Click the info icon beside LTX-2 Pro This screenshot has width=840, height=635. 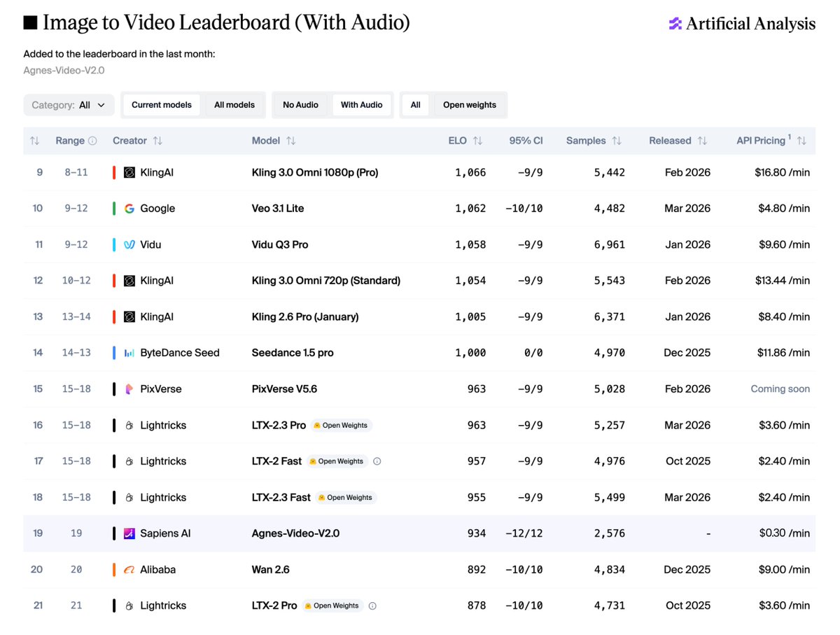[x=372, y=606]
